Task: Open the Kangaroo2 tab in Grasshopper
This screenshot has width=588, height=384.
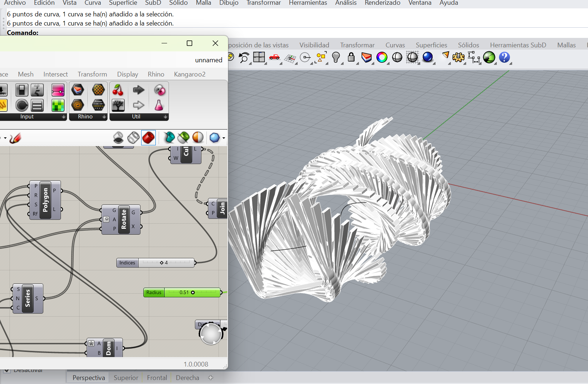Action: pyautogui.click(x=189, y=74)
